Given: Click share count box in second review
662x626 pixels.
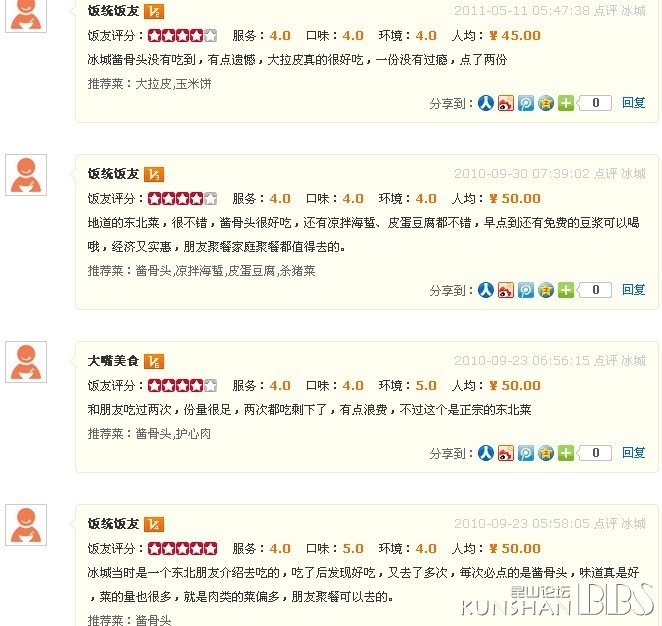Looking at the screenshot, I should pos(594,290).
